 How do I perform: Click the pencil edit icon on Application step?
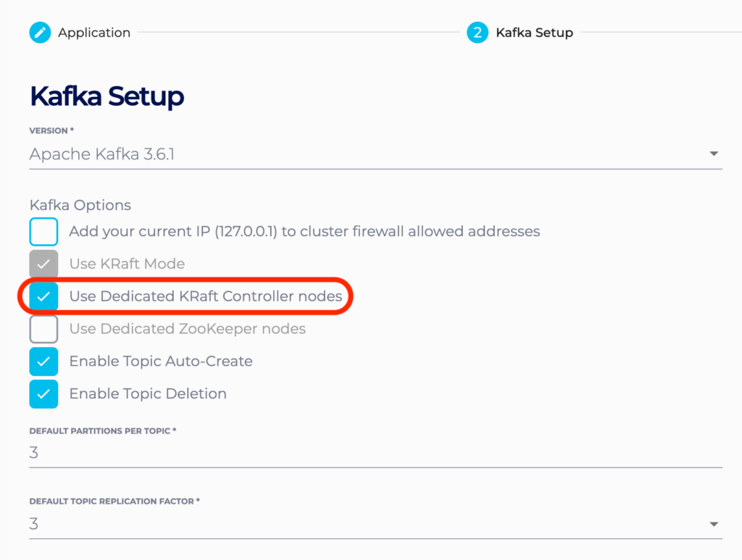point(40,32)
